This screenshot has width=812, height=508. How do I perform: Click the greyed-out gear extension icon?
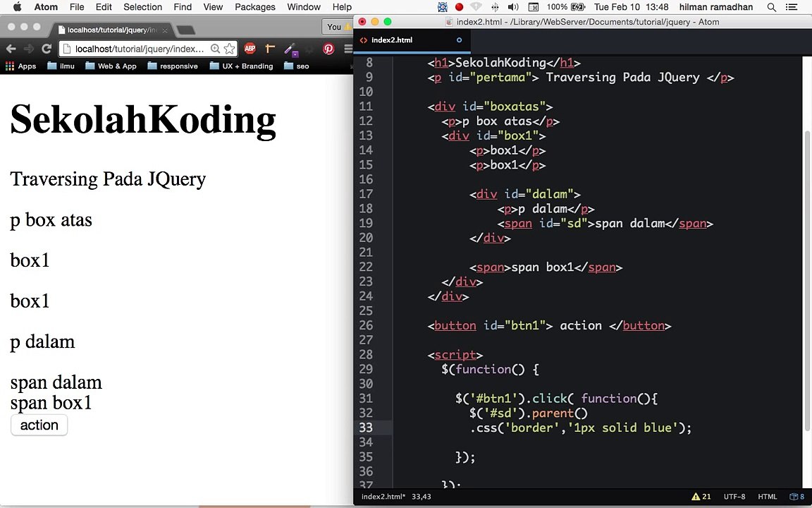(310, 49)
